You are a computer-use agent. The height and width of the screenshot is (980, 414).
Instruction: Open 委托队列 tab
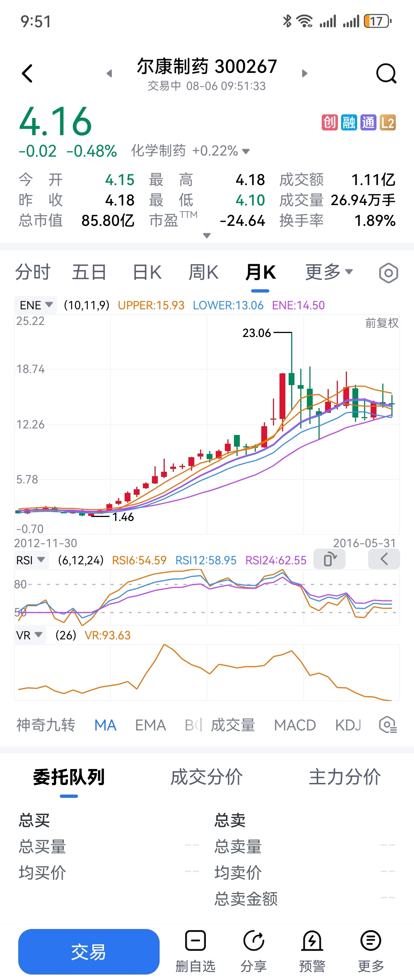69,777
